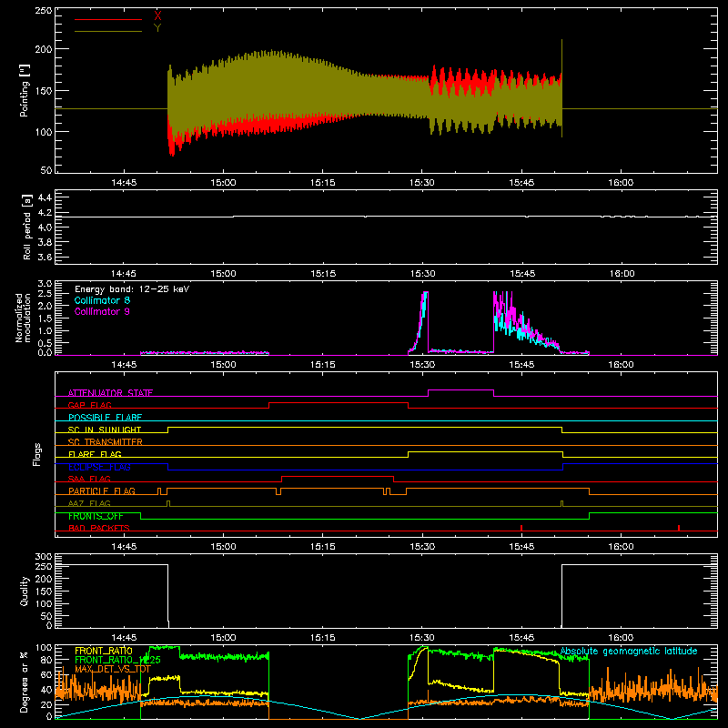The height and width of the screenshot is (728, 728).
Task: Click the raised GAP_FLAG step segment
Action: [x=339, y=402]
